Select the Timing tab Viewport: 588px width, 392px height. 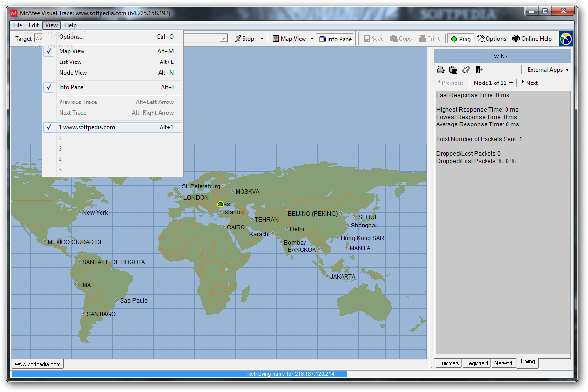[527, 362]
